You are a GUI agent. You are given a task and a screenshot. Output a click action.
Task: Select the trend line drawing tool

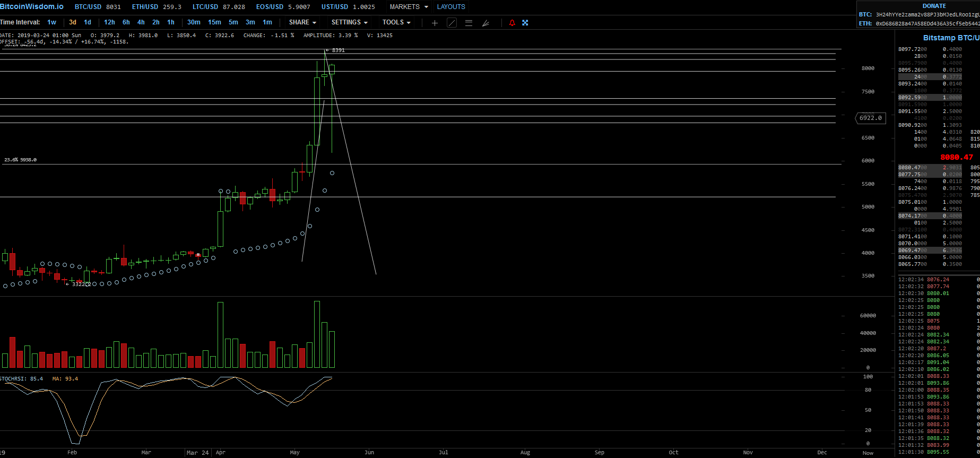452,23
